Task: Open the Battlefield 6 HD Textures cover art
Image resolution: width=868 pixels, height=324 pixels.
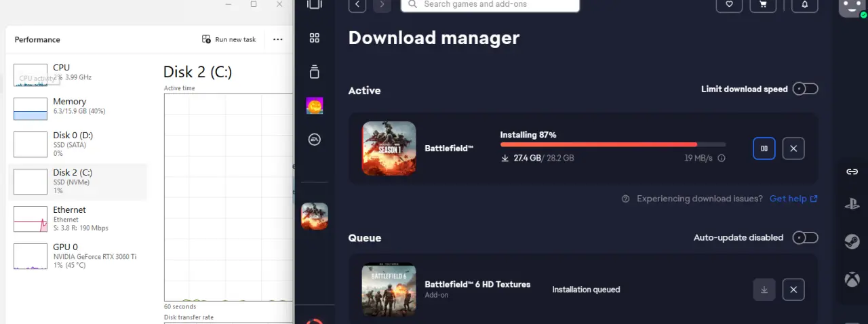Action: (389, 289)
